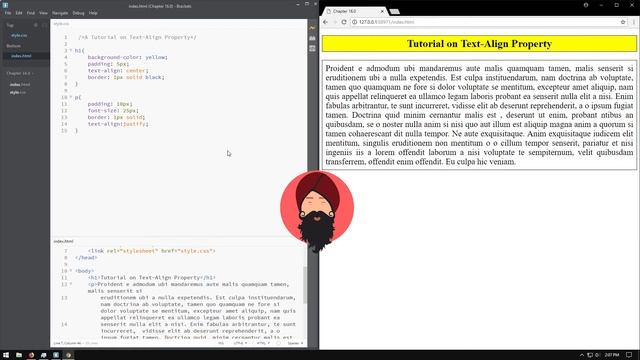640x360 pixels.
Task: Open the Chrome three-dot menu
Action: 634,22
